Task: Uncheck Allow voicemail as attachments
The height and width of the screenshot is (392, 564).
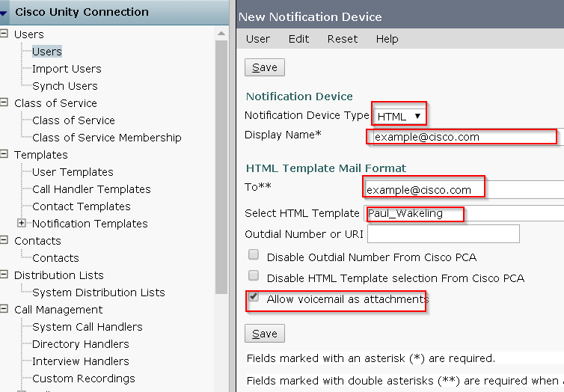Action: point(254,296)
